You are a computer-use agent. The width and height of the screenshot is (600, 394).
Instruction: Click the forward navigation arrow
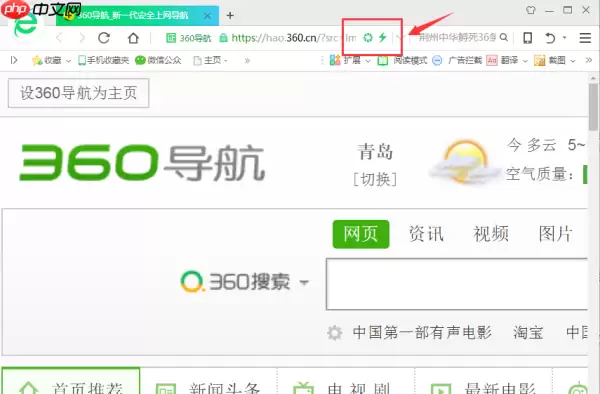(x=82, y=38)
